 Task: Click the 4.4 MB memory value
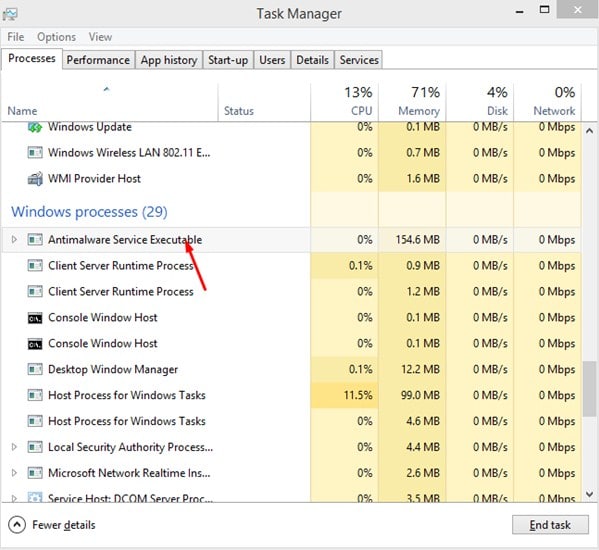[x=423, y=447]
